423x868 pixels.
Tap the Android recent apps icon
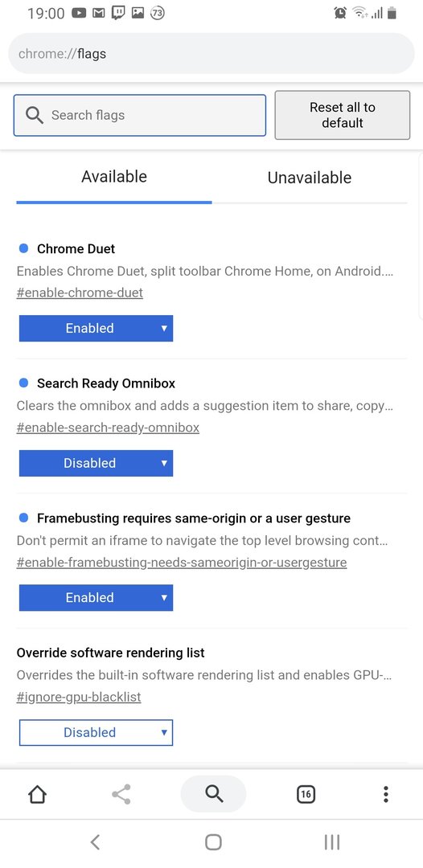331,842
